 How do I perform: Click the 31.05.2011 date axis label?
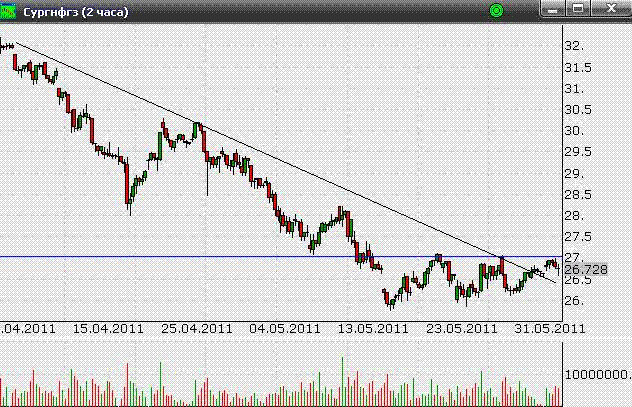[549, 327]
